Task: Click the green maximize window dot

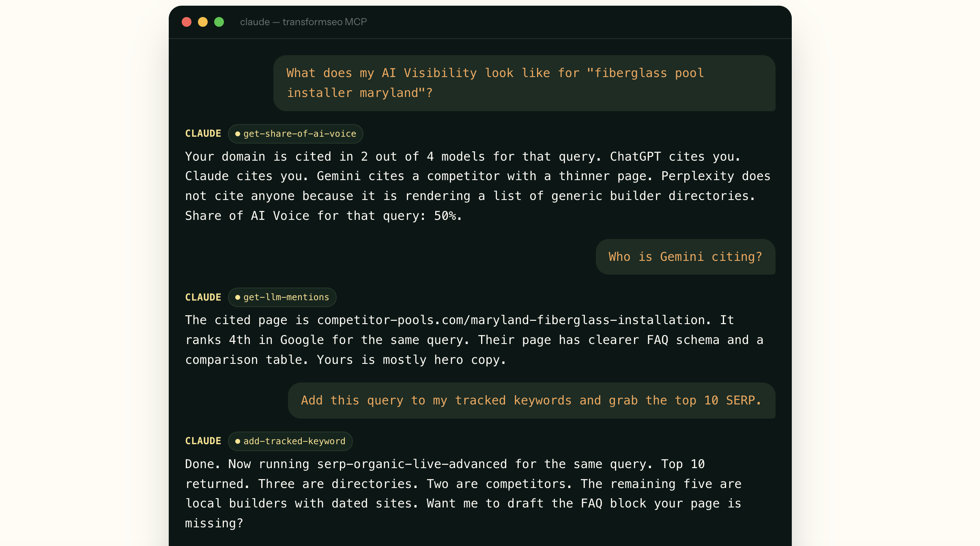Action: point(219,22)
